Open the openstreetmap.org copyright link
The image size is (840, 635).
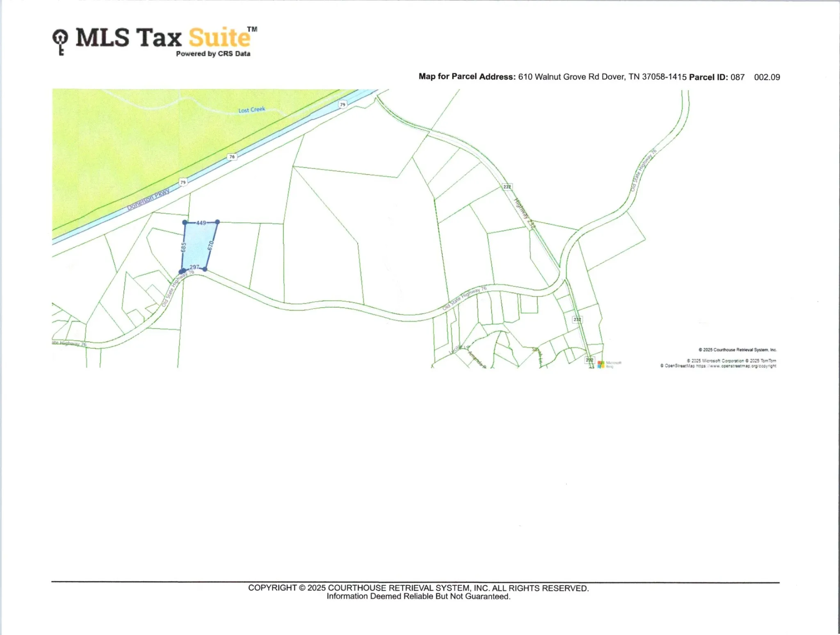pos(736,366)
